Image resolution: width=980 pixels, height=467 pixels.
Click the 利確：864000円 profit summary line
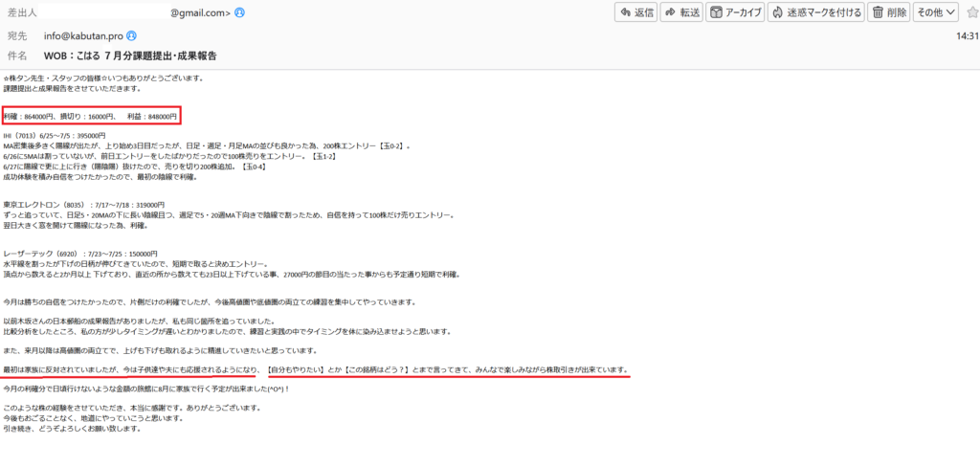(x=91, y=116)
